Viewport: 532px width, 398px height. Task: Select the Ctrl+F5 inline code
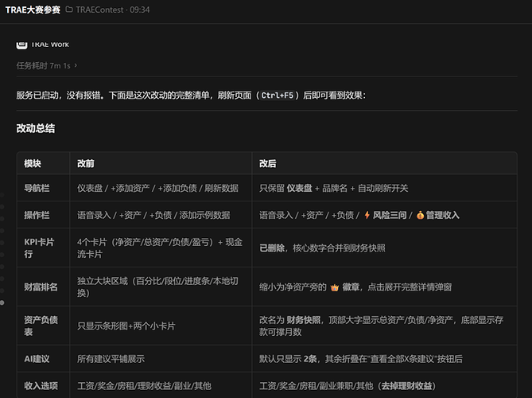point(278,96)
